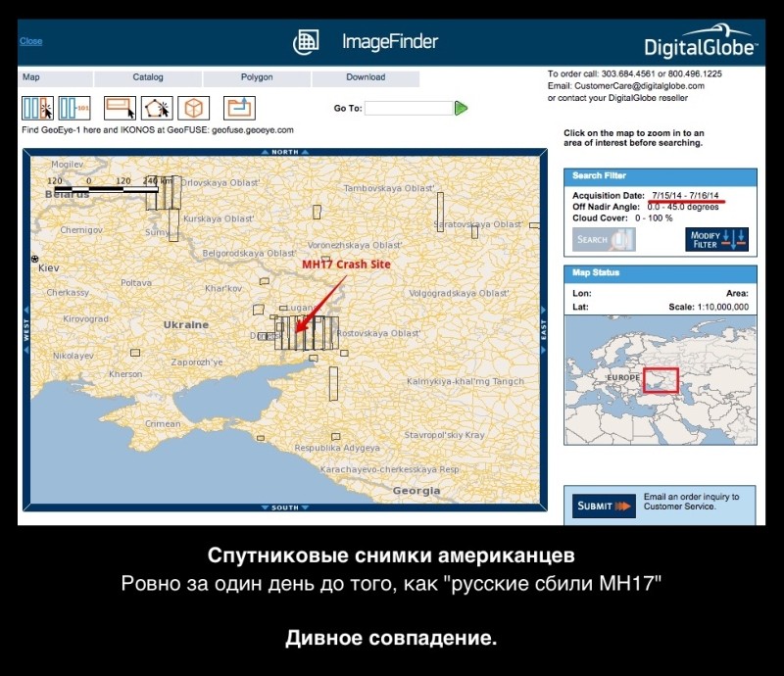The image size is (784, 676).
Task: Pan the map north with the NORTH arrow
Action: point(284,152)
